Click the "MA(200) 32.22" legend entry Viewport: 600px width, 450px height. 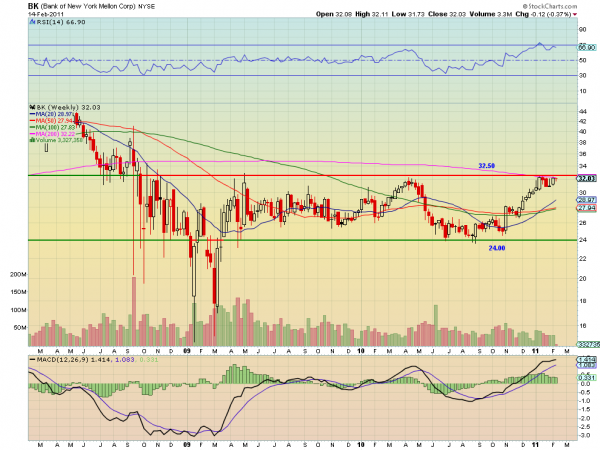56,134
